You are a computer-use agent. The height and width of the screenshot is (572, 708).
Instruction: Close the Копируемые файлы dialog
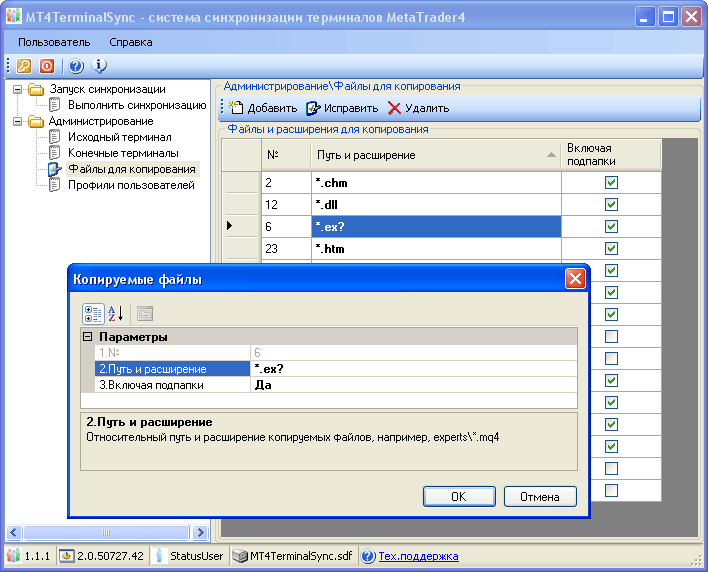[x=575, y=279]
